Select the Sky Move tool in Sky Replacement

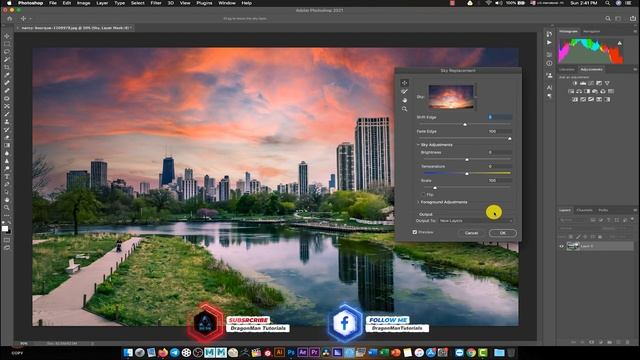point(404,83)
